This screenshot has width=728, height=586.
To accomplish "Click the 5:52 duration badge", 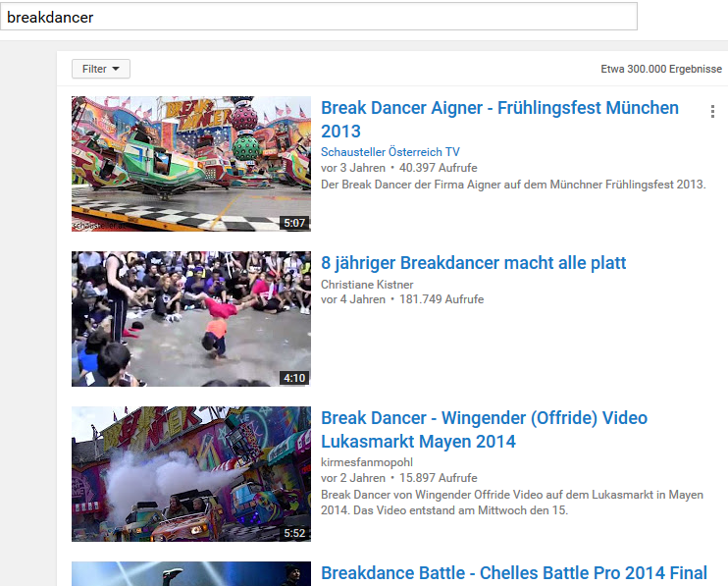I will tap(294, 533).
